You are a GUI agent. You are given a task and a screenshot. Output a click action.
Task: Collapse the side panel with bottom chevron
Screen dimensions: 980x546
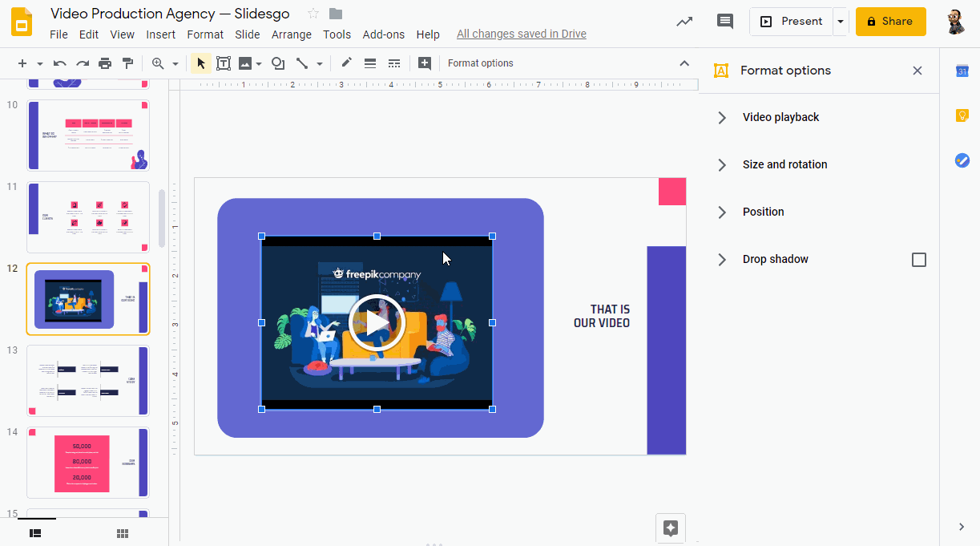click(x=962, y=527)
